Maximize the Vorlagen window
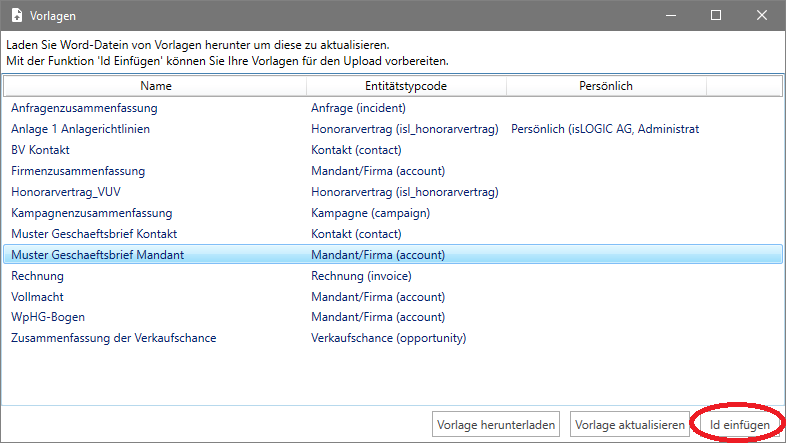The width and height of the screenshot is (786, 443). click(x=715, y=16)
